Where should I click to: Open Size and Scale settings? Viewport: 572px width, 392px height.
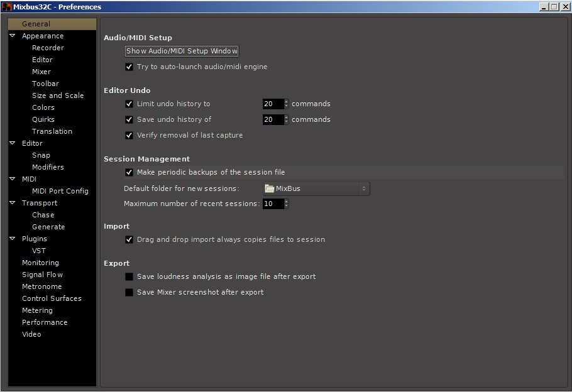tap(58, 95)
